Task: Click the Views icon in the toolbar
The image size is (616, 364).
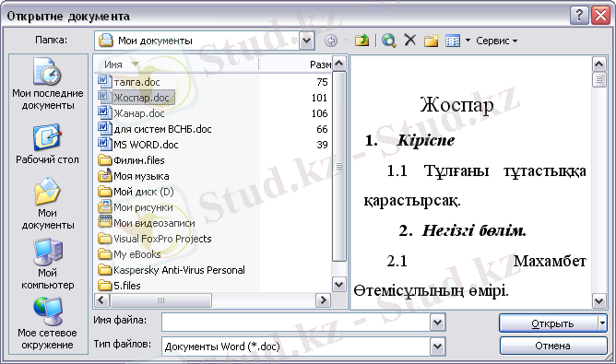Action: pyautogui.click(x=453, y=41)
